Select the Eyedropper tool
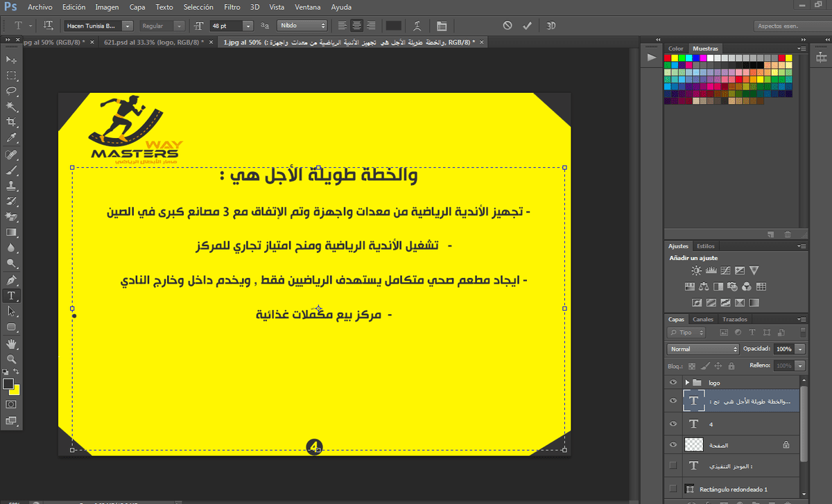This screenshot has width=832, height=504. pyautogui.click(x=11, y=138)
